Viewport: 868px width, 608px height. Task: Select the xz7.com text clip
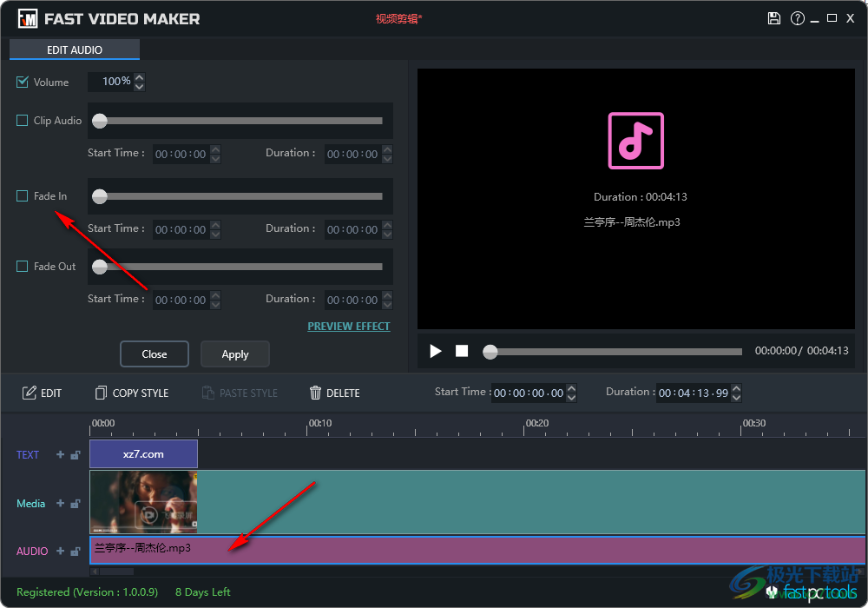(x=143, y=454)
